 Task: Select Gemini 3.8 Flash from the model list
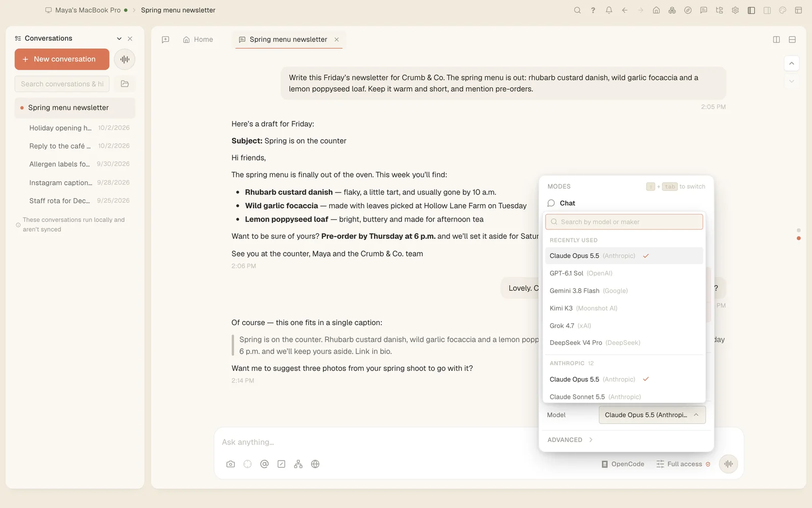click(x=624, y=291)
